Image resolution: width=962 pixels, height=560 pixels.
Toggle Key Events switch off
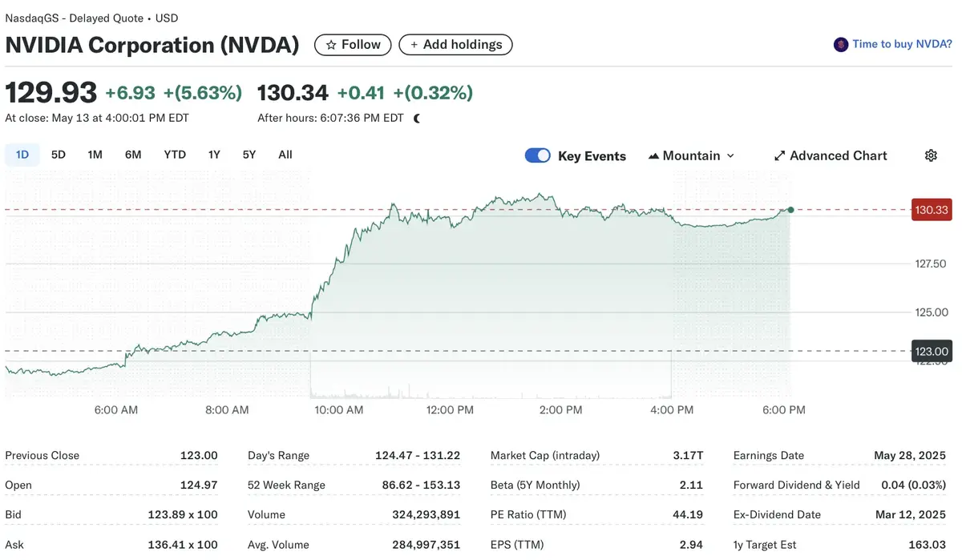[x=537, y=155]
